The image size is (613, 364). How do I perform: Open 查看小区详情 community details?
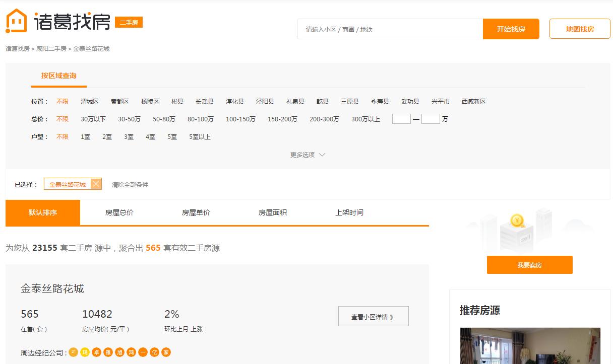(x=373, y=316)
